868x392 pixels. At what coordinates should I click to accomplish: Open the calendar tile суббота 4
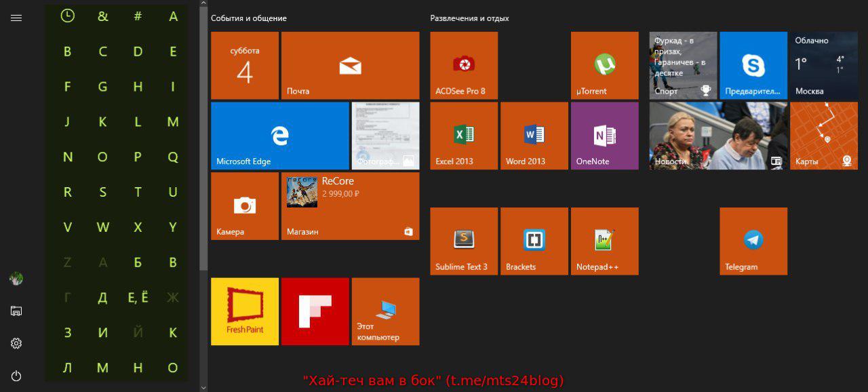click(245, 65)
